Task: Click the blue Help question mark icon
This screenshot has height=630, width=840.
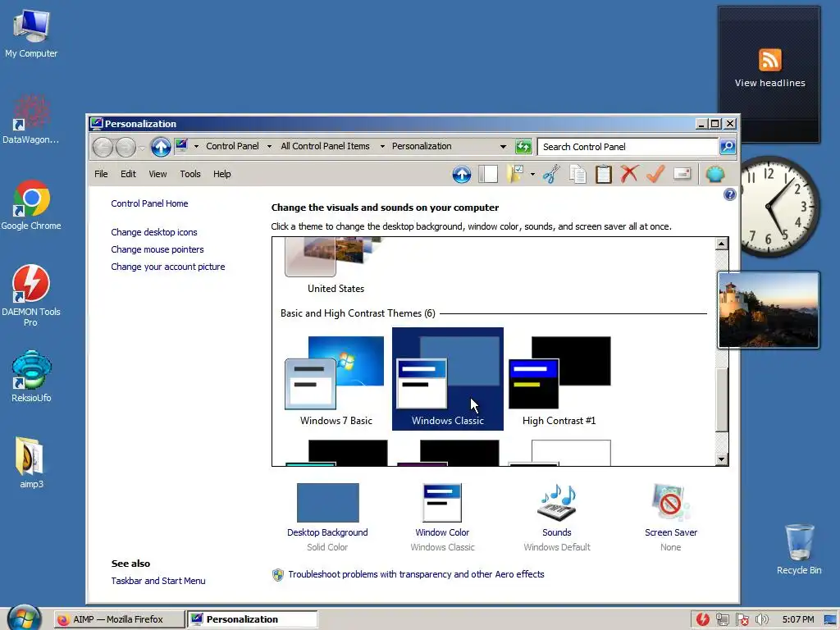Action: click(x=729, y=194)
